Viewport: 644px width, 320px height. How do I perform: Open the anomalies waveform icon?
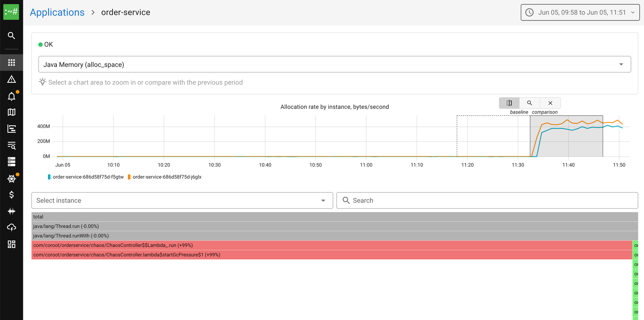[x=11, y=211]
